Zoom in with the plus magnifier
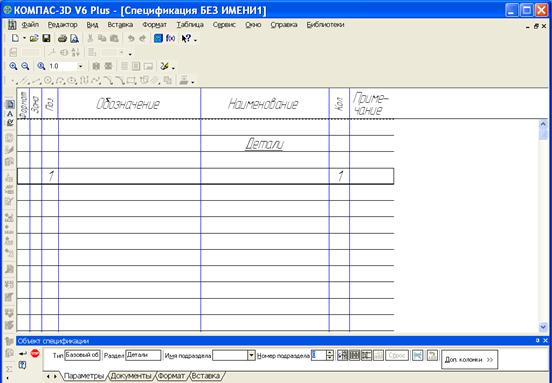 click(13, 66)
